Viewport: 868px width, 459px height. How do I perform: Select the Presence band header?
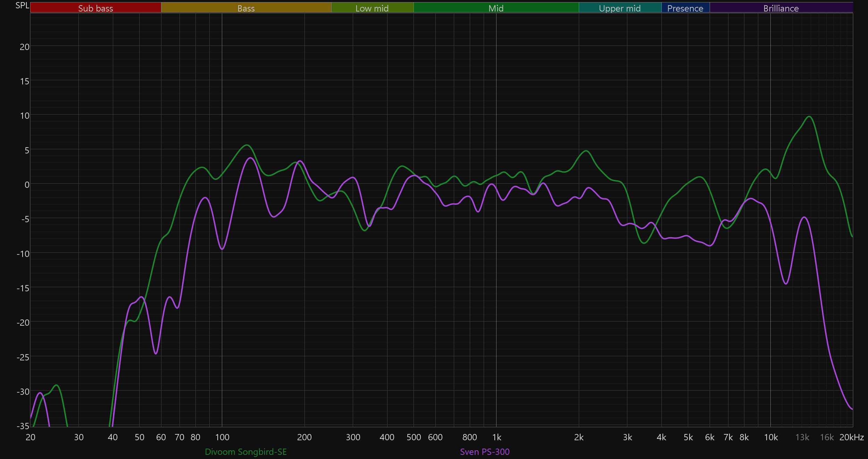[x=685, y=8]
